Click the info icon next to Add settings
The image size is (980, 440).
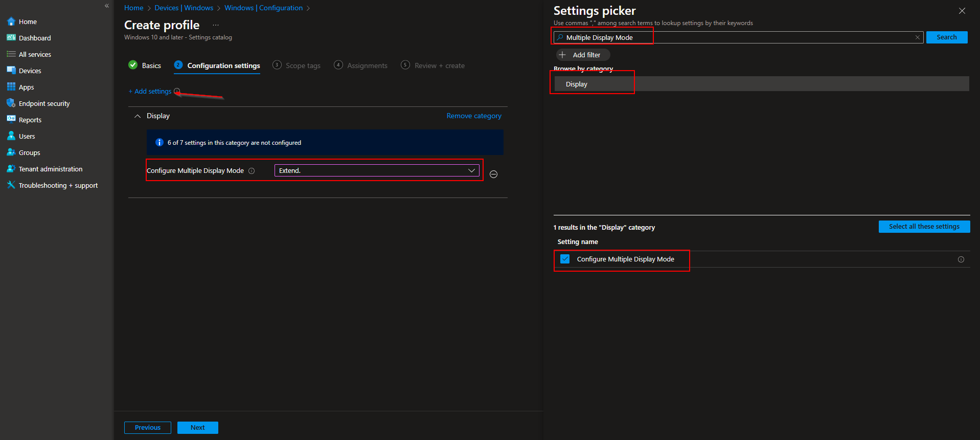pyautogui.click(x=177, y=91)
